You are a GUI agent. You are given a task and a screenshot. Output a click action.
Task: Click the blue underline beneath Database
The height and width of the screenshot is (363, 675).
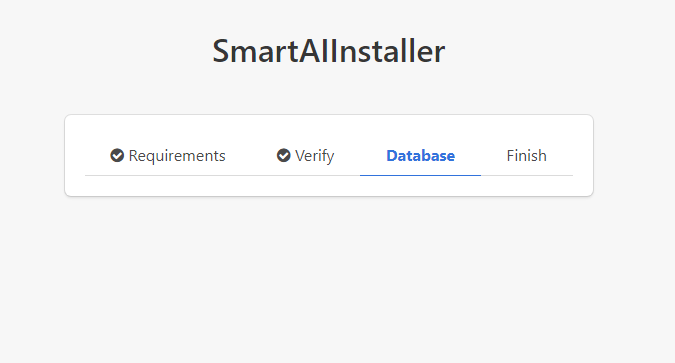420,175
